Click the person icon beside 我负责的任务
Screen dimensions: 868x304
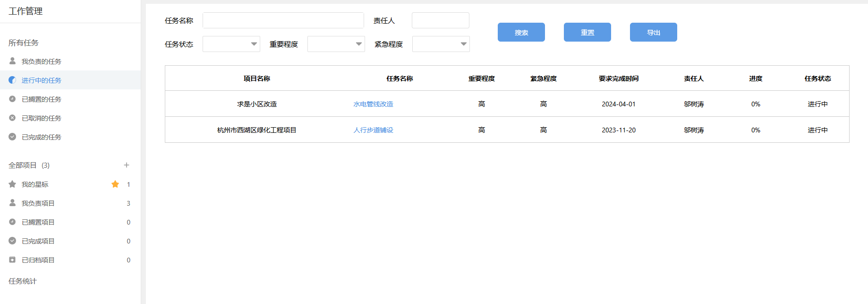click(x=12, y=61)
